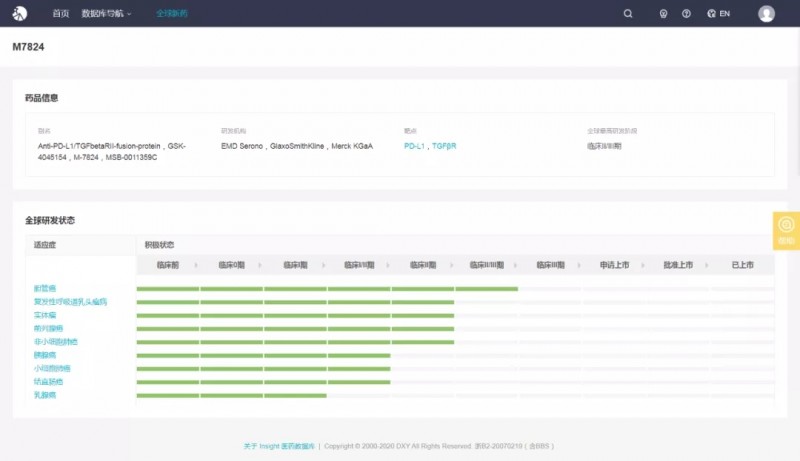Select the 全球新药 navigation tab
This screenshot has height=461, width=800.
[x=171, y=14]
